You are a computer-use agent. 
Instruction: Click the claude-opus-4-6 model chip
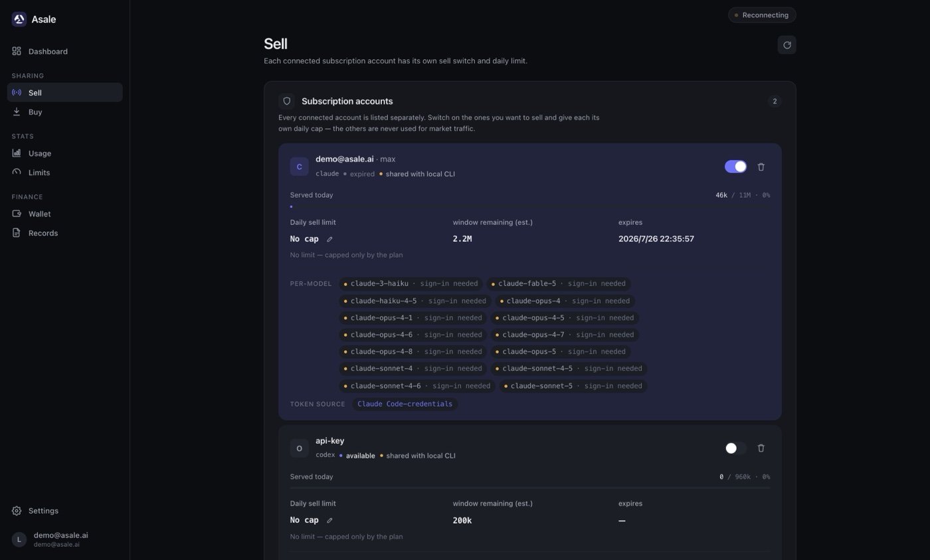[413, 335]
